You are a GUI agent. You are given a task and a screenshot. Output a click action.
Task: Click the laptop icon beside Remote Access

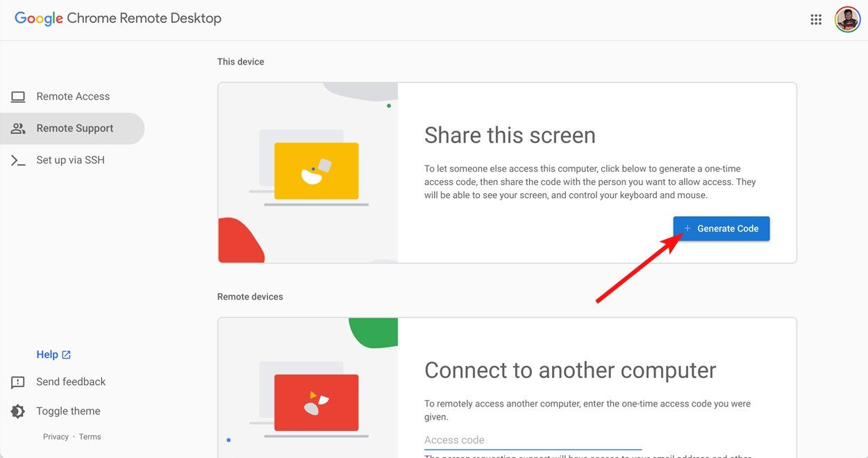[18, 97]
